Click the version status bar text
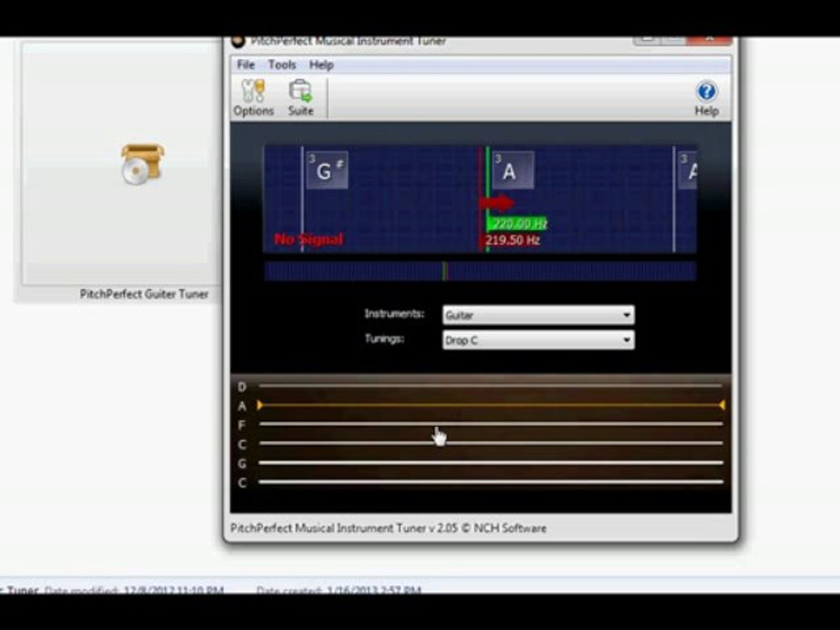This screenshot has width=840, height=630. pyautogui.click(x=388, y=528)
